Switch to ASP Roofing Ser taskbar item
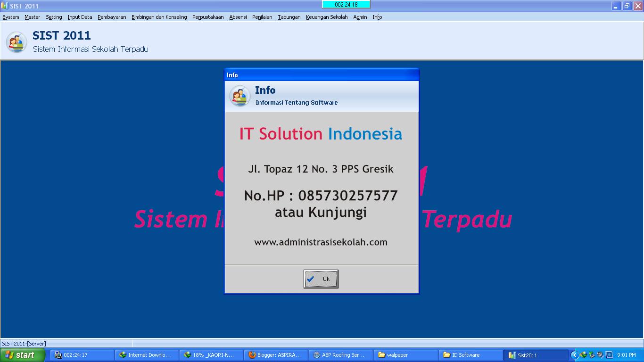This screenshot has height=362, width=644. pos(341,355)
